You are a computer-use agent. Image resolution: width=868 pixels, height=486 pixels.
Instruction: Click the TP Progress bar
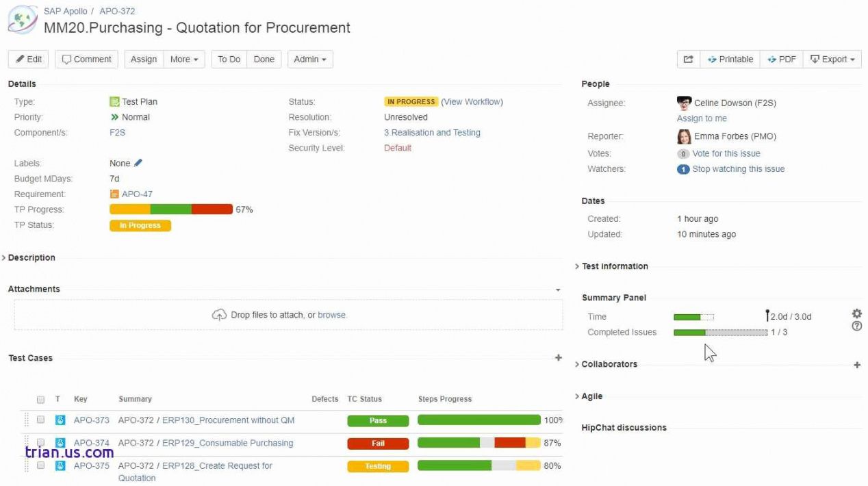(171, 209)
